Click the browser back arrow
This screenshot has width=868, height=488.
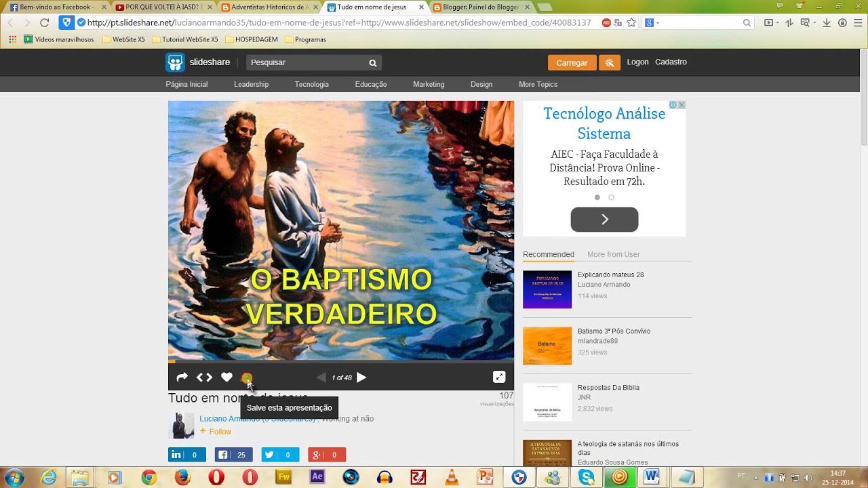pos(10,22)
